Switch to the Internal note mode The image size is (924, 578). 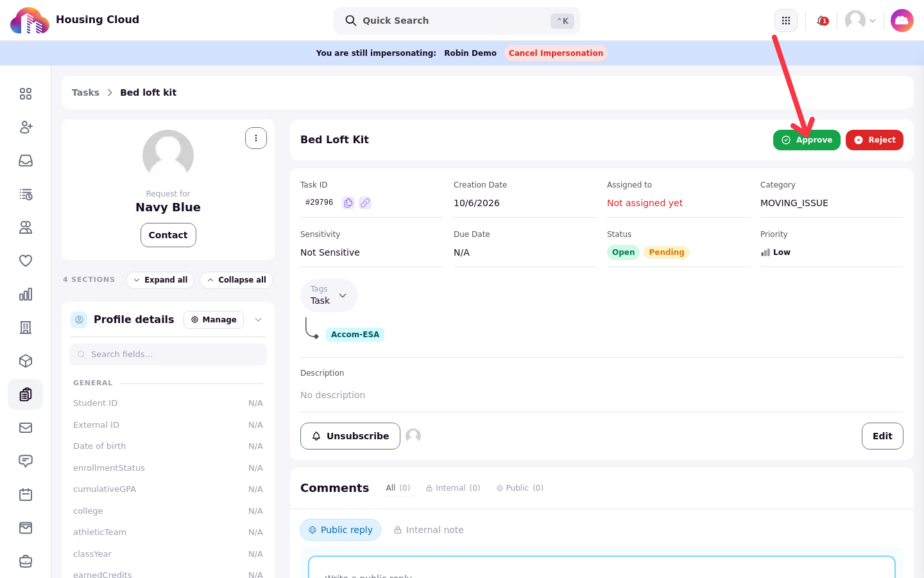pyautogui.click(x=429, y=530)
